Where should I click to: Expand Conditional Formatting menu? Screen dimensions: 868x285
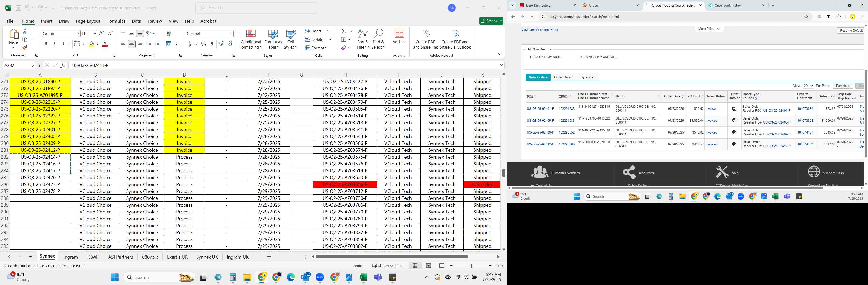251,39
